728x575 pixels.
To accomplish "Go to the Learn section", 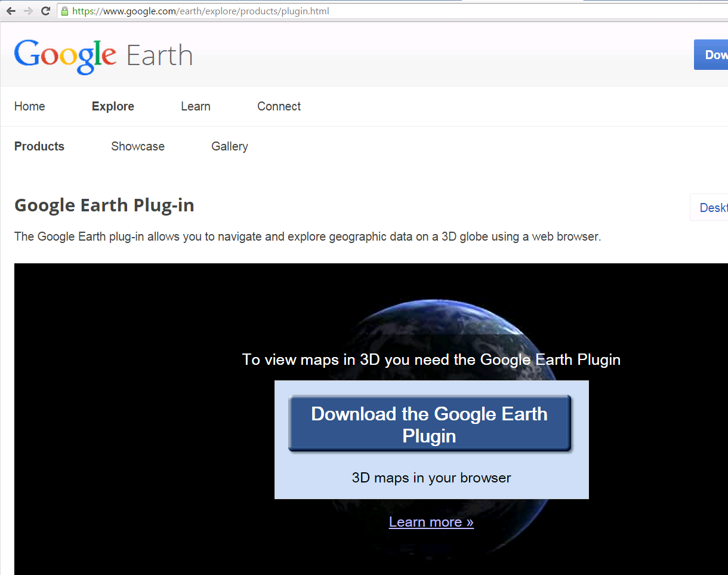I will pyautogui.click(x=196, y=106).
